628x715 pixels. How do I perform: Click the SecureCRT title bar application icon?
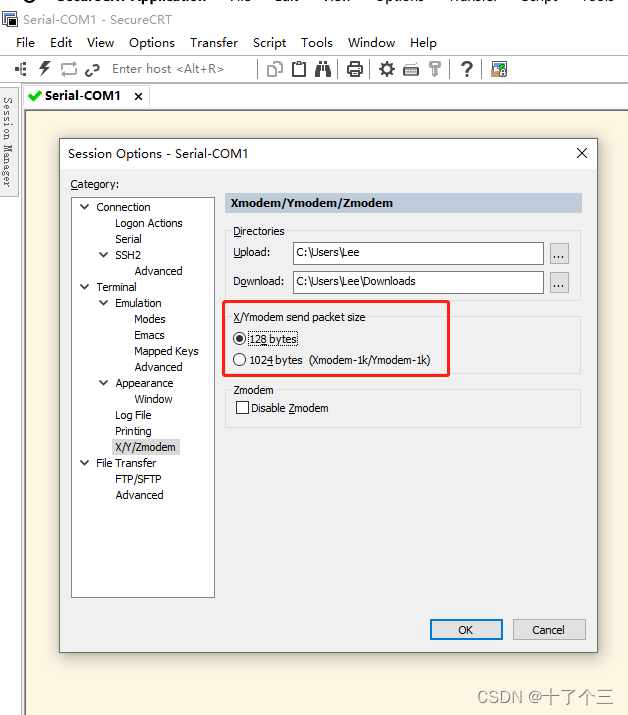pyautogui.click(x=10, y=20)
